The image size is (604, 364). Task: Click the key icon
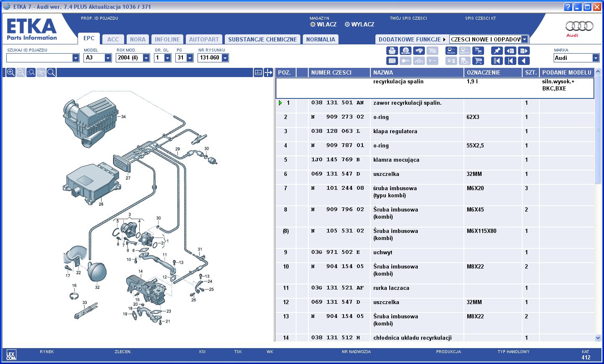coord(405,61)
